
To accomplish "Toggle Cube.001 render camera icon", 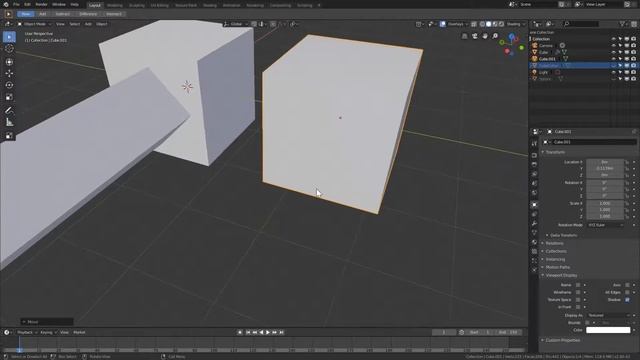I will tap(633, 59).
